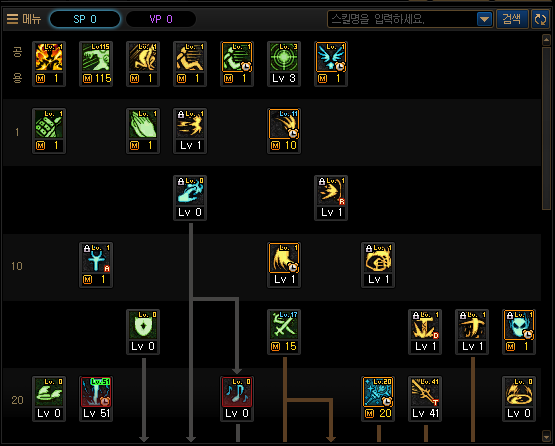This screenshot has height=446, width=555.
Task: Click the green glove Lv 1 skill
Action: [49, 124]
